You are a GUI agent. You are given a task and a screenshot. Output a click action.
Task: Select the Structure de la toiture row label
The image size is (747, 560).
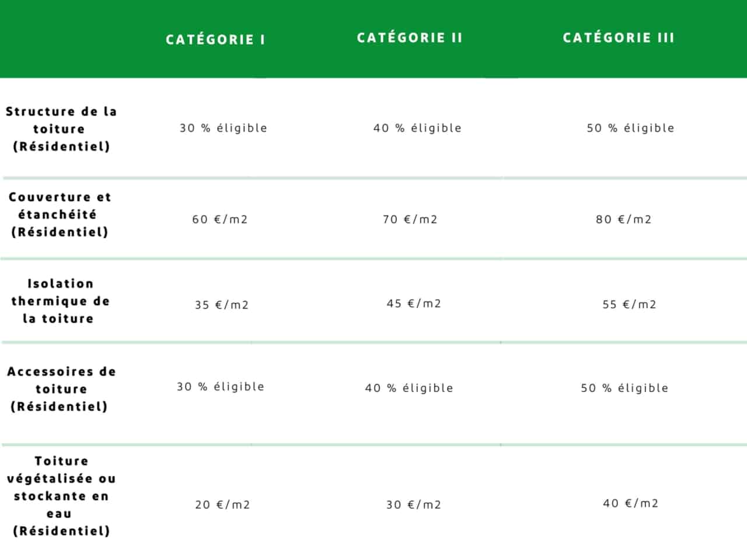61,128
